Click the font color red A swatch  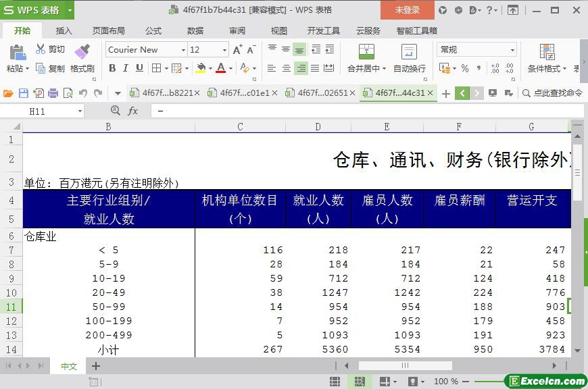pyautogui.click(x=220, y=68)
